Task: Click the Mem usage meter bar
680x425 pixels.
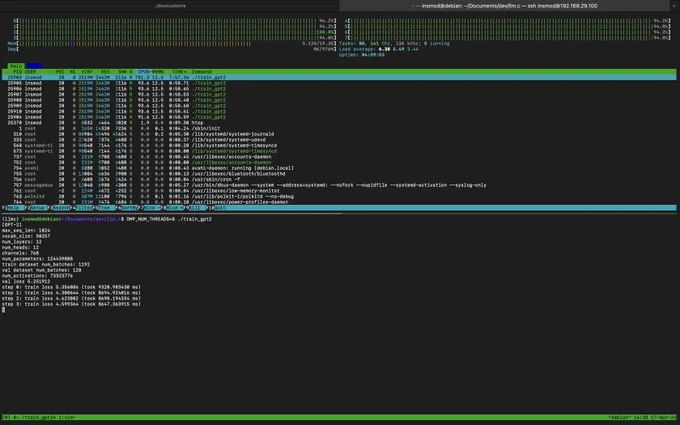Action: click(172, 43)
